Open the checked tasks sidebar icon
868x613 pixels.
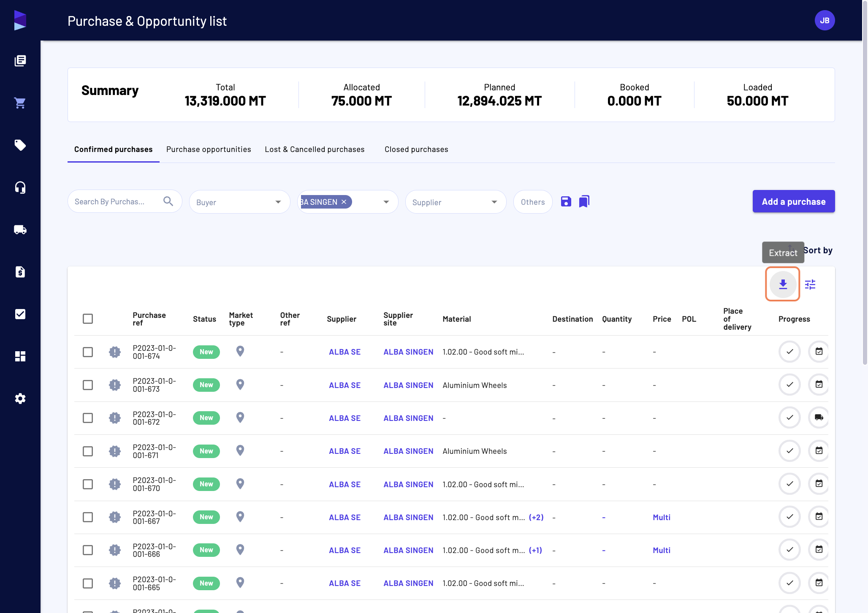[20, 314]
